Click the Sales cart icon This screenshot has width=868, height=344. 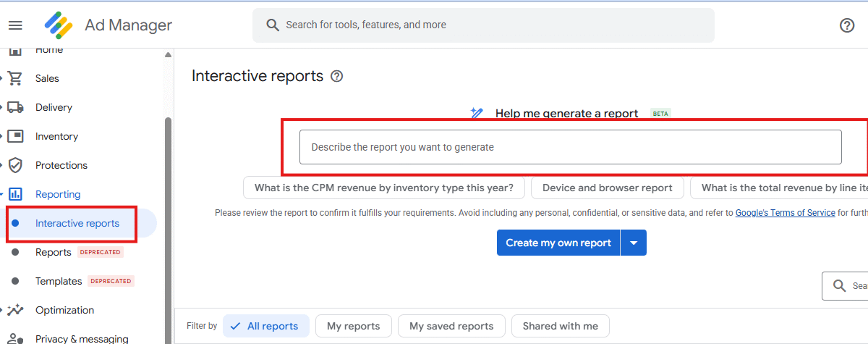pyautogui.click(x=15, y=78)
